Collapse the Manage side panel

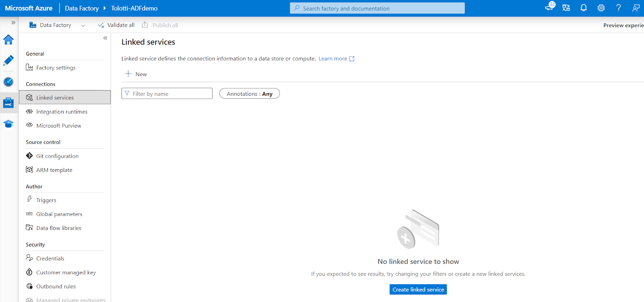[105, 38]
